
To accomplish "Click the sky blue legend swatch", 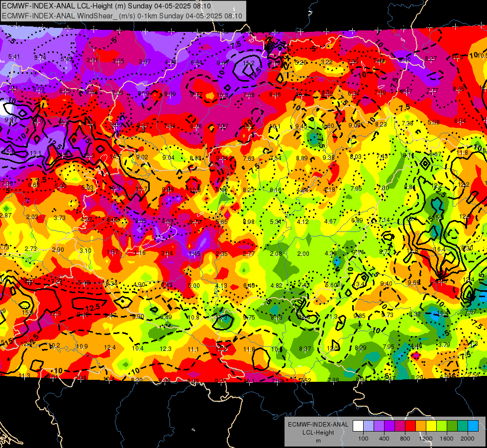I will (x=473, y=426).
